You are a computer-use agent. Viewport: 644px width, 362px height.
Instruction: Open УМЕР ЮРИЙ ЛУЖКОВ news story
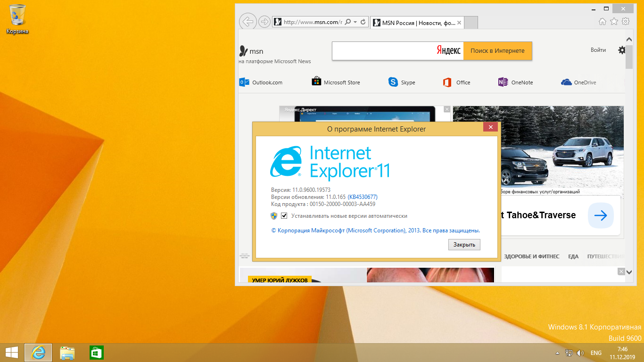point(280,280)
